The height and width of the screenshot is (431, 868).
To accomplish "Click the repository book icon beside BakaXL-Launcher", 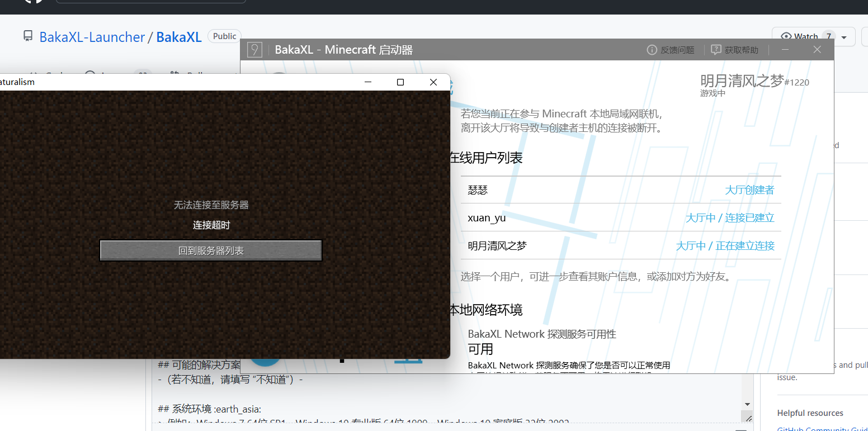I will [x=28, y=36].
